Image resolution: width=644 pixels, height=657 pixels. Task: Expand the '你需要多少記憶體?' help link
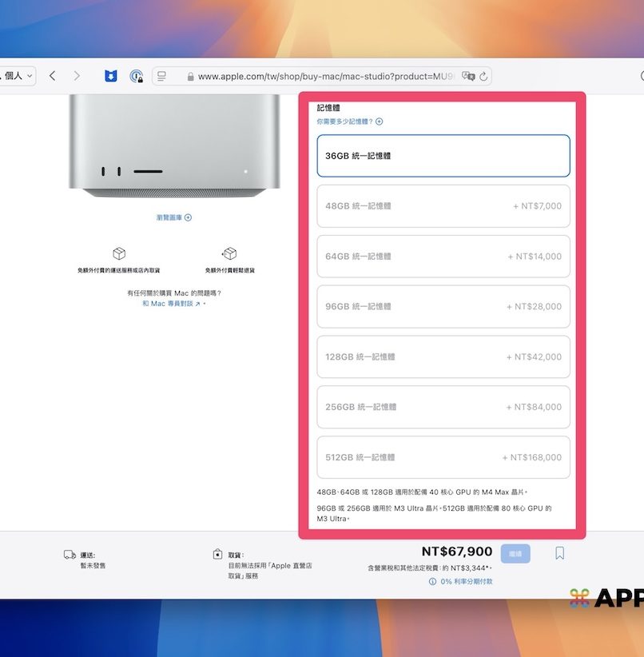350,121
